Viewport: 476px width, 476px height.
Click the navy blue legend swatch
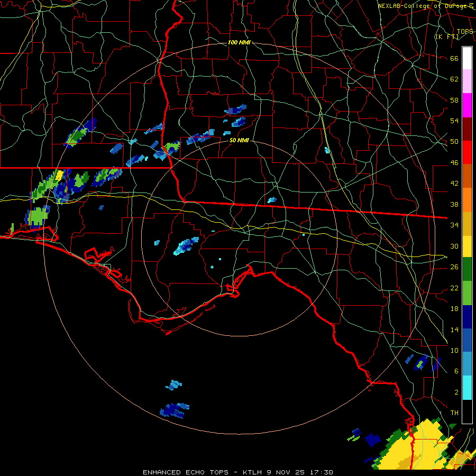click(x=467, y=317)
